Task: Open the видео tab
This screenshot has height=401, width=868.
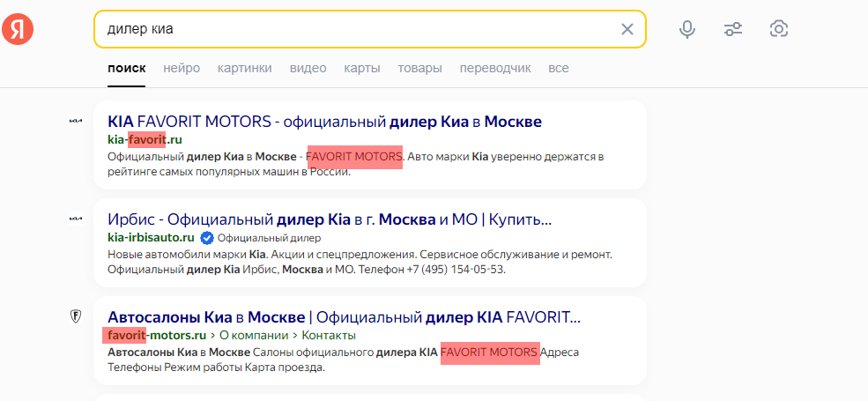Action: [308, 68]
